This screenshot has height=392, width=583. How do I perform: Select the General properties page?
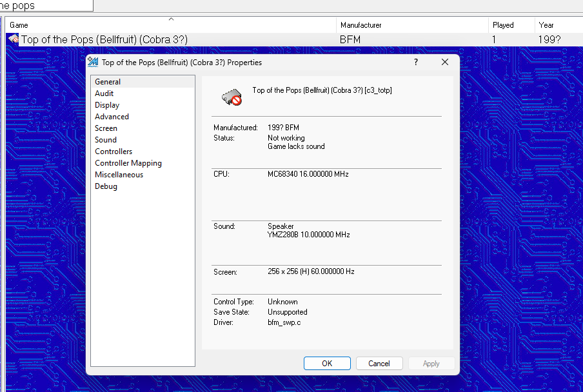(108, 82)
